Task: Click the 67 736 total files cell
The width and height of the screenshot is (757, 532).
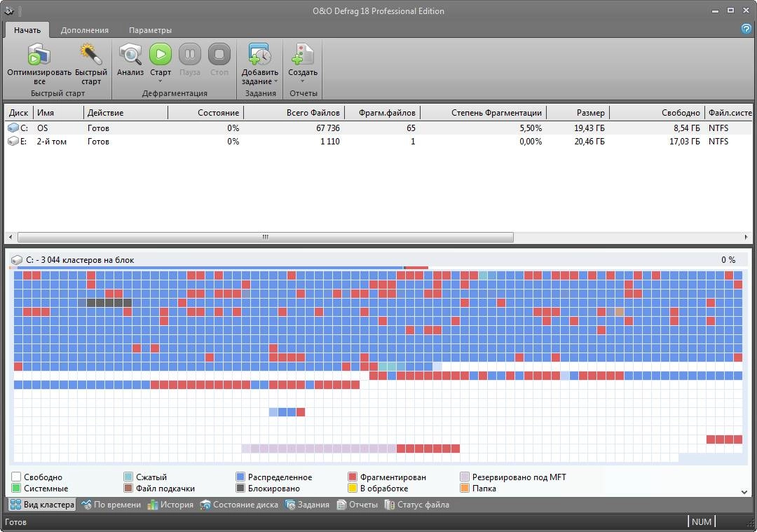Action: [x=328, y=128]
